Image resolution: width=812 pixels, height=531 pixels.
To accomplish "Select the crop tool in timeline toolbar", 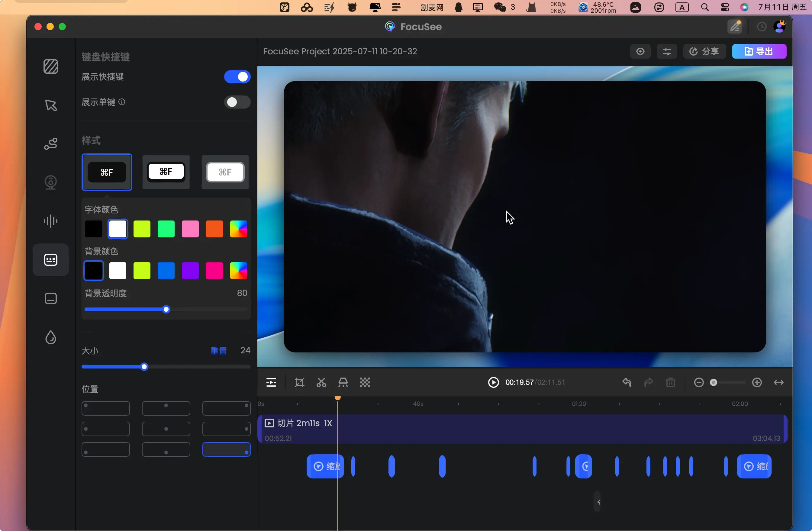I will click(299, 382).
